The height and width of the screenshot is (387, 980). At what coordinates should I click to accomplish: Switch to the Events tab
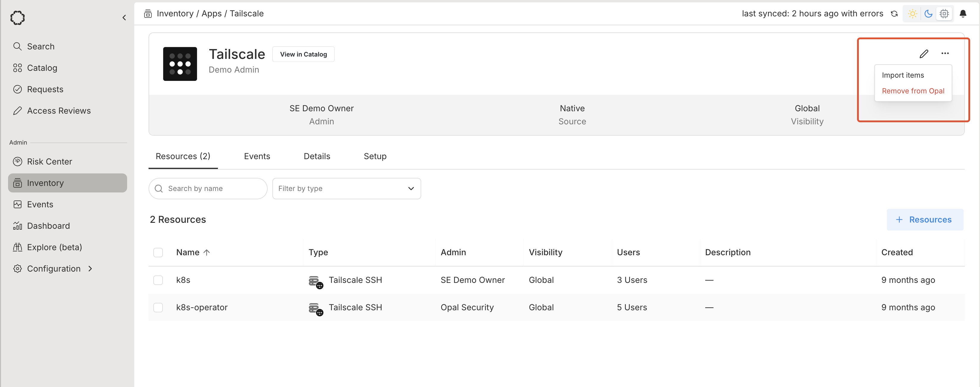tap(257, 156)
